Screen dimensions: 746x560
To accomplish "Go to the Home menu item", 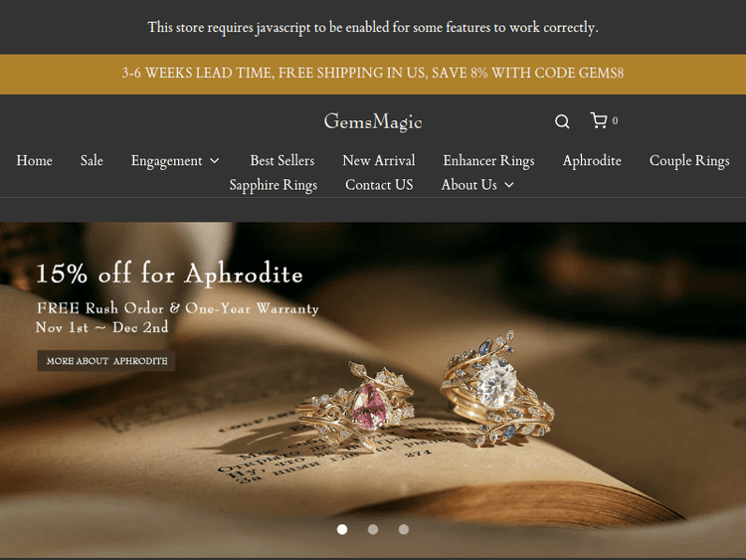I will (34, 161).
